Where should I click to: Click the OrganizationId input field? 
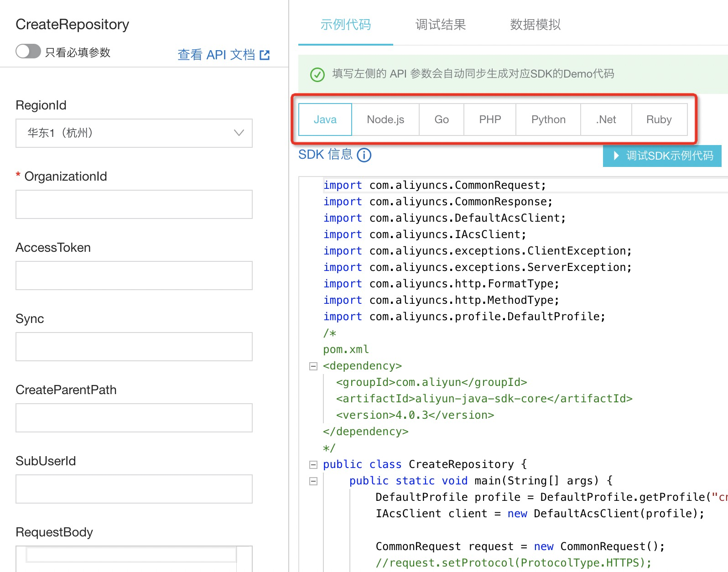[134, 204]
